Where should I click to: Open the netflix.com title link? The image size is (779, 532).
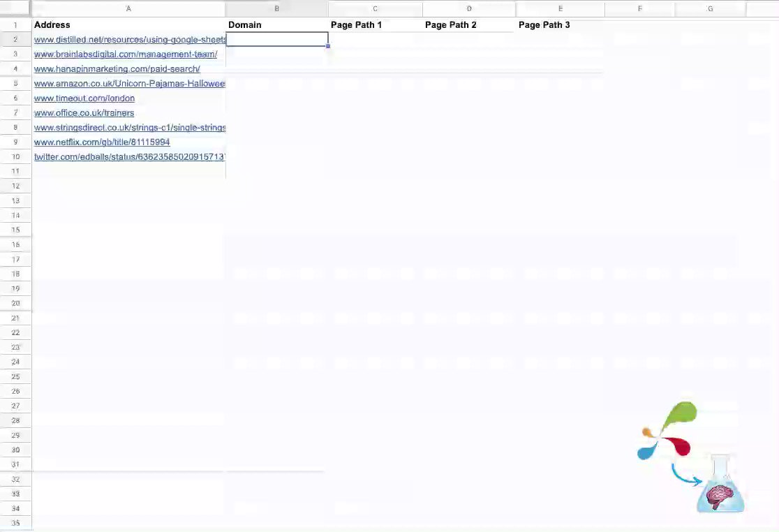tap(102, 142)
